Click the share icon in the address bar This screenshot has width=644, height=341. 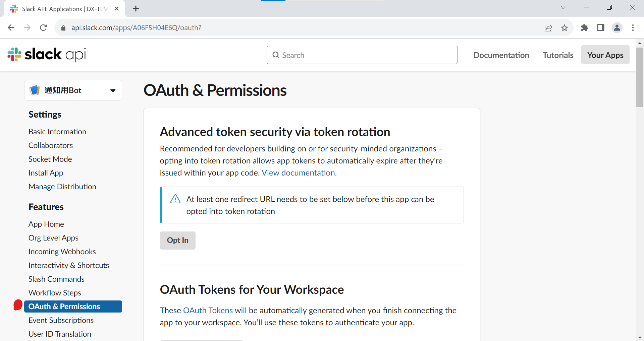click(548, 28)
